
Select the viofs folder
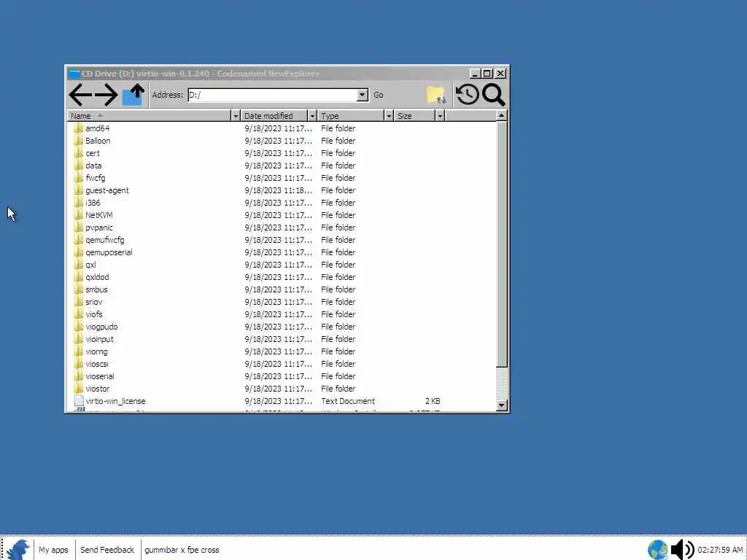tap(94, 314)
